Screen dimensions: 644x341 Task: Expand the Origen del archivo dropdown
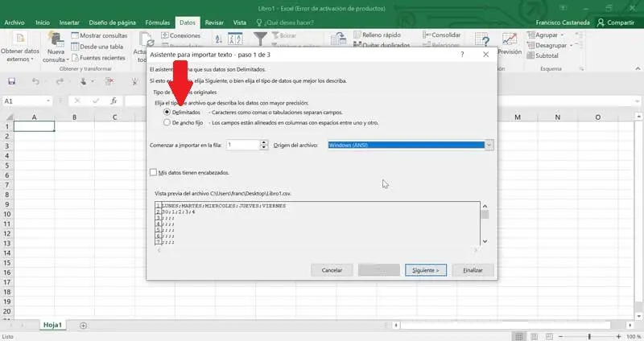click(x=489, y=145)
